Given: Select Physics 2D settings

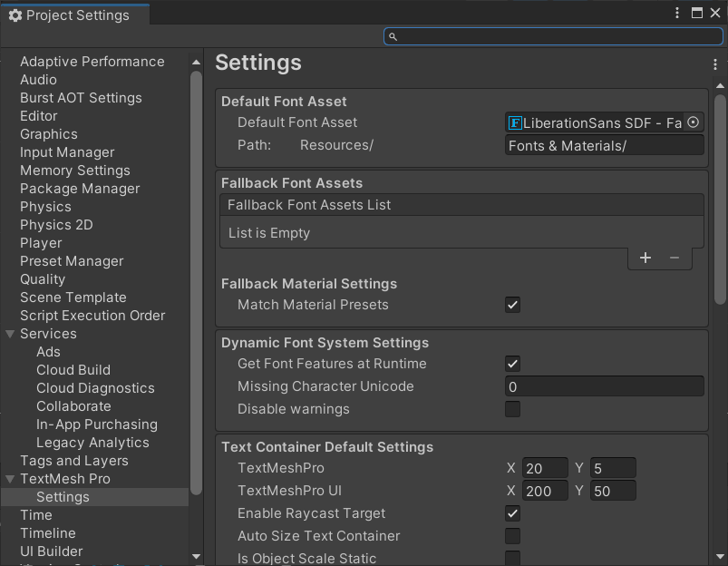Looking at the screenshot, I should (x=56, y=224).
